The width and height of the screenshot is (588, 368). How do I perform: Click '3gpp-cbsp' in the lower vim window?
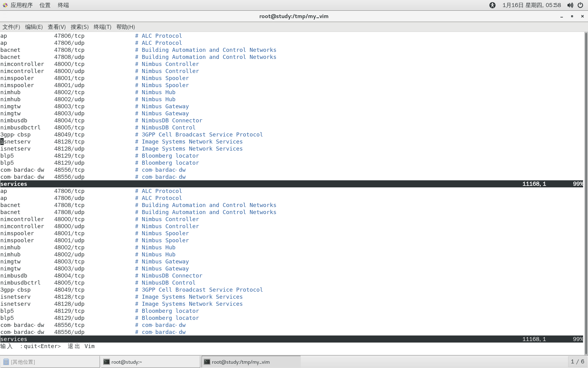(x=15, y=290)
